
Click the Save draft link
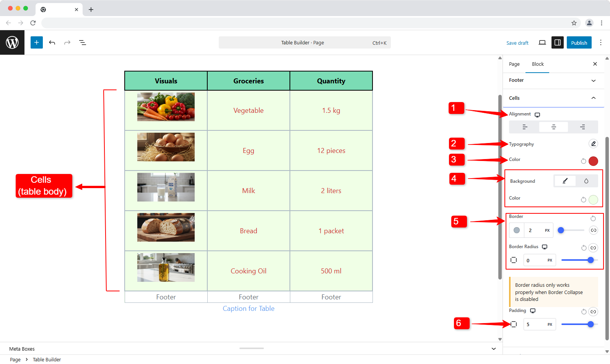pyautogui.click(x=517, y=43)
